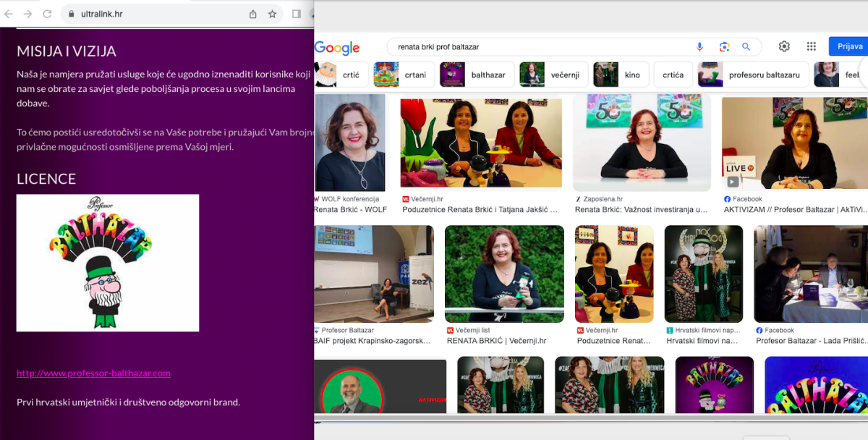Select the 'balthazar' filter chip

[477, 75]
